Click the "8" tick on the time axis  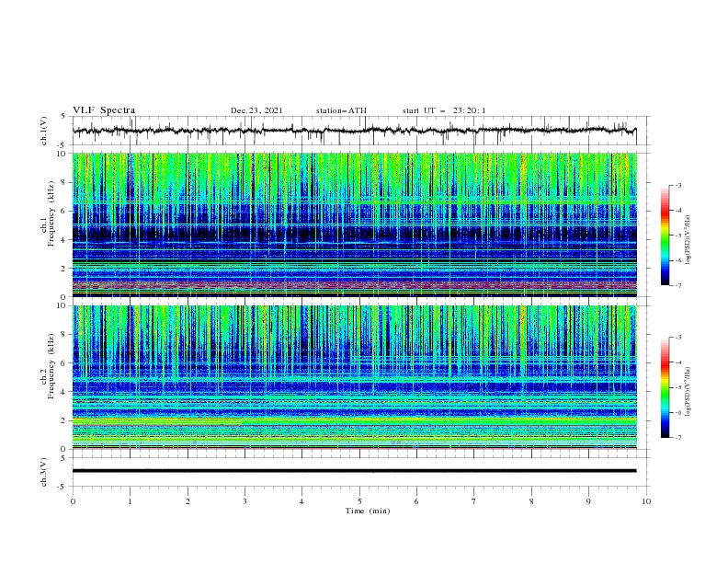tap(531, 501)
